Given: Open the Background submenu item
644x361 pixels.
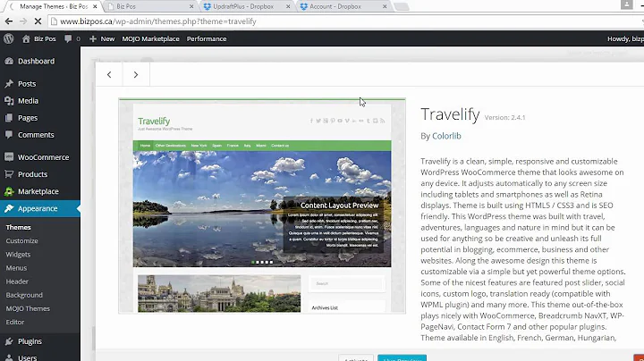Looking at the screenshot, I should point(24,295).
